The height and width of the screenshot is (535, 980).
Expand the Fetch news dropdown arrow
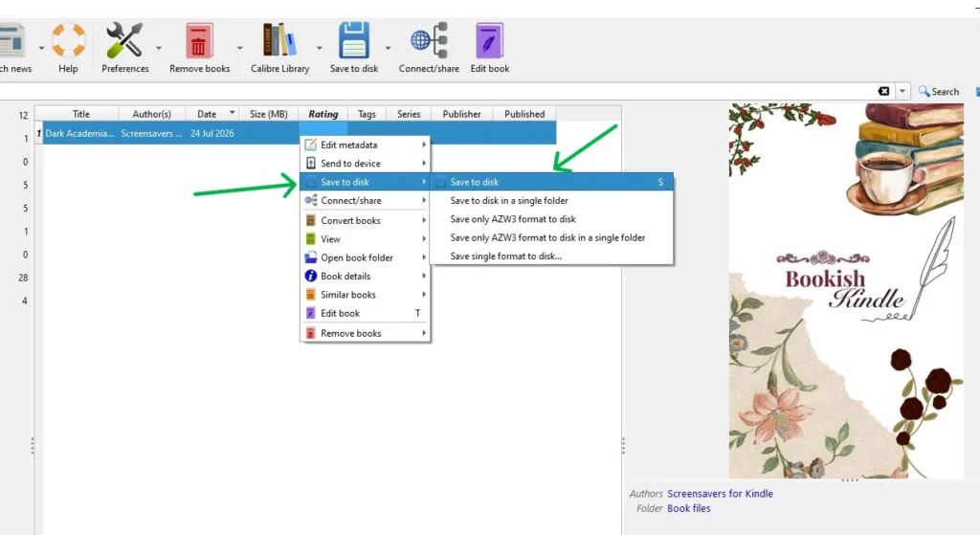click(41, 48)
